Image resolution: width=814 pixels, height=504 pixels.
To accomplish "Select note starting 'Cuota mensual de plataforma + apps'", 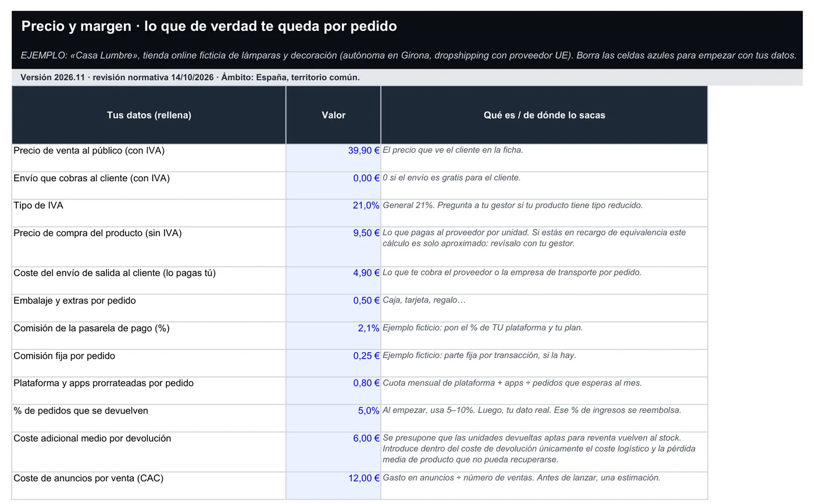I will pos(512,383).
